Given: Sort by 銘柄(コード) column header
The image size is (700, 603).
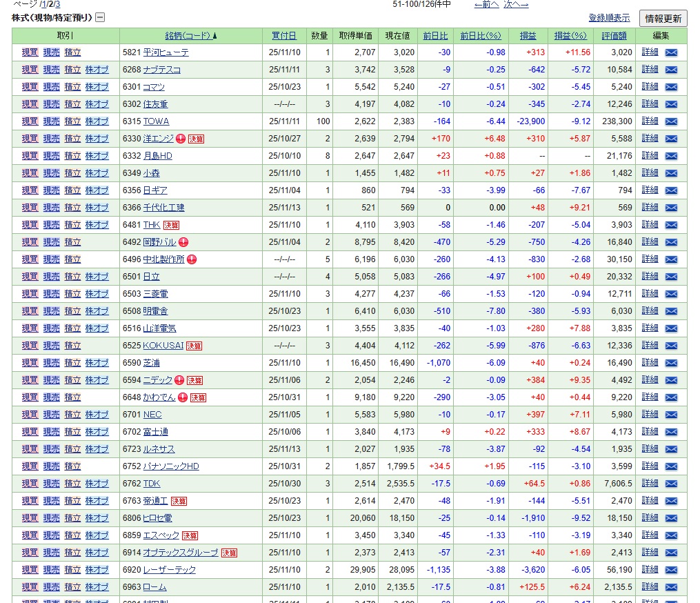Looking at the screenshot, I should 190,36.
